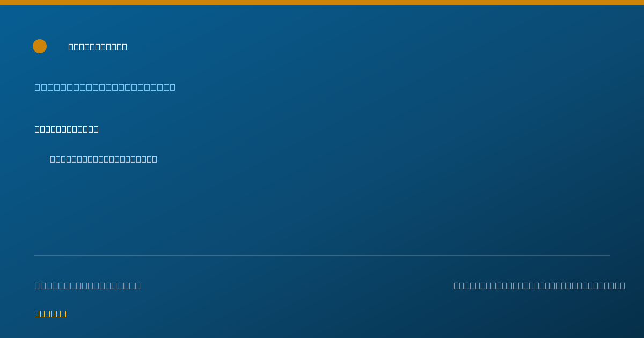Click the last character of the title beside the circle
Screen dimensions: 644x338
tap(125, 47)
